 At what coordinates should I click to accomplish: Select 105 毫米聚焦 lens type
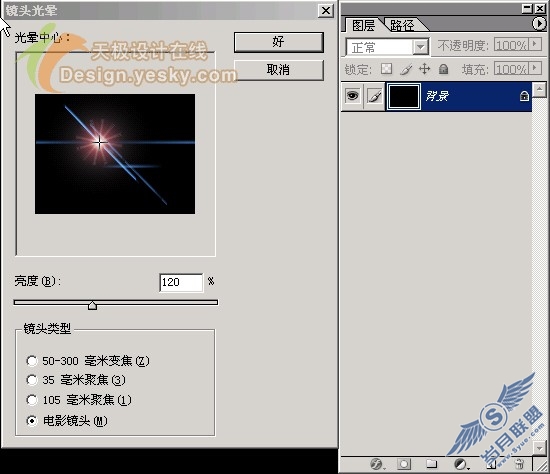point(32,400)
